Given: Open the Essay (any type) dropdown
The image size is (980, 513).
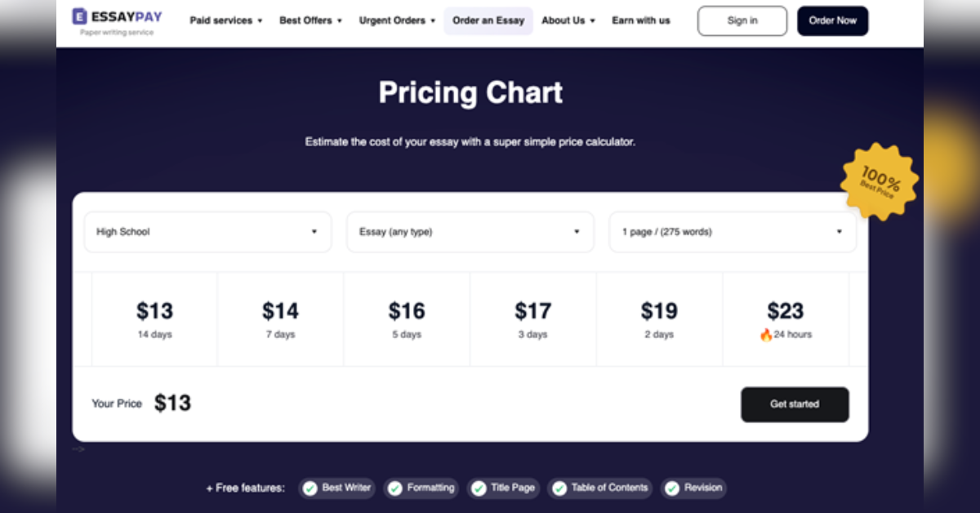Looking at the screenshot, I should pyautogui.click(x=470, y=232).
